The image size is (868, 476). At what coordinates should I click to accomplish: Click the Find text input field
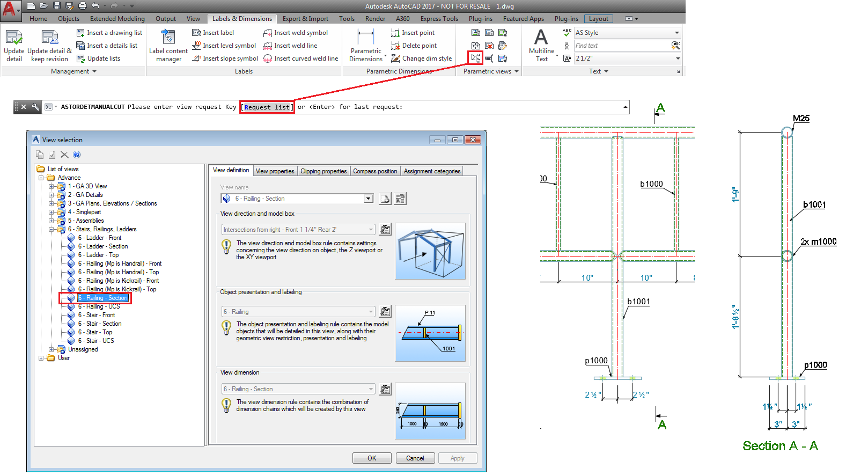coord(622,46)
